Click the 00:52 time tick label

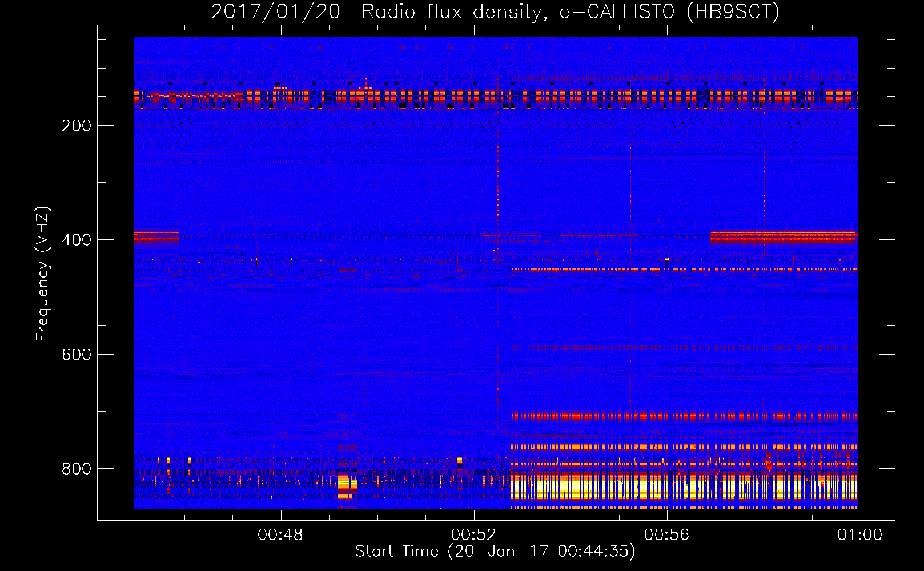[473, 534]
